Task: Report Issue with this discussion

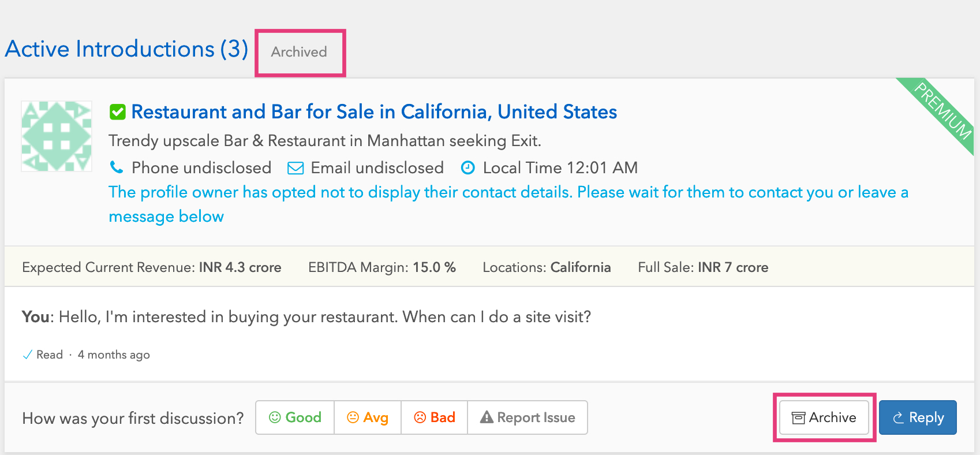Action: coord(528,417)
